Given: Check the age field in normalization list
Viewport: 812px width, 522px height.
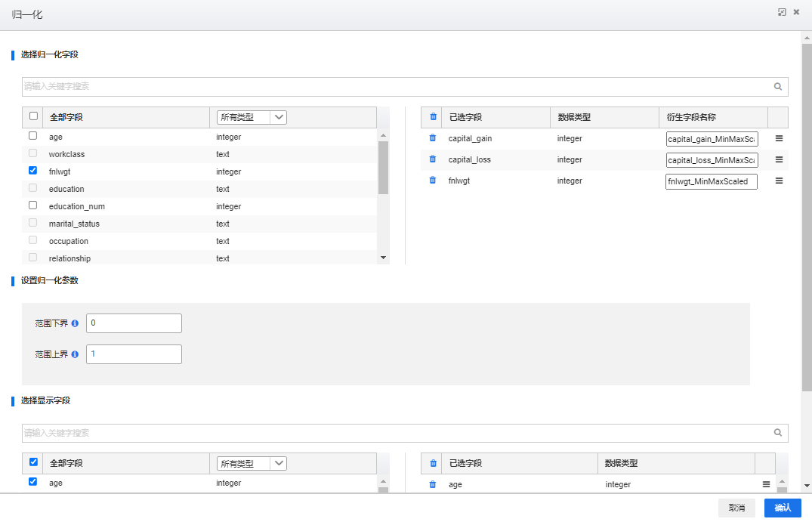Looking at the screenshot, I should pos(32,136).
